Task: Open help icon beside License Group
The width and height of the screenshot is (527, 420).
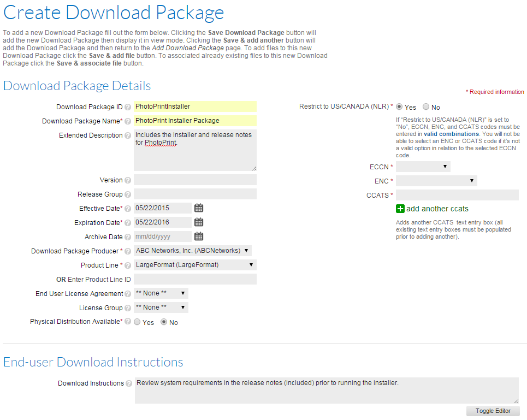Action: [128, 308]
